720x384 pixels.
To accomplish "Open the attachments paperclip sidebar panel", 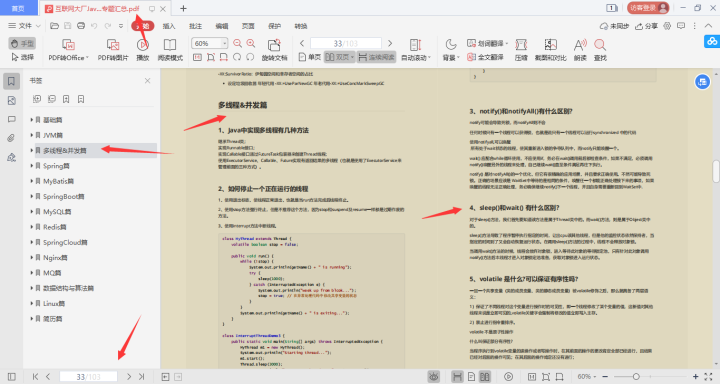I will point(11,138).
